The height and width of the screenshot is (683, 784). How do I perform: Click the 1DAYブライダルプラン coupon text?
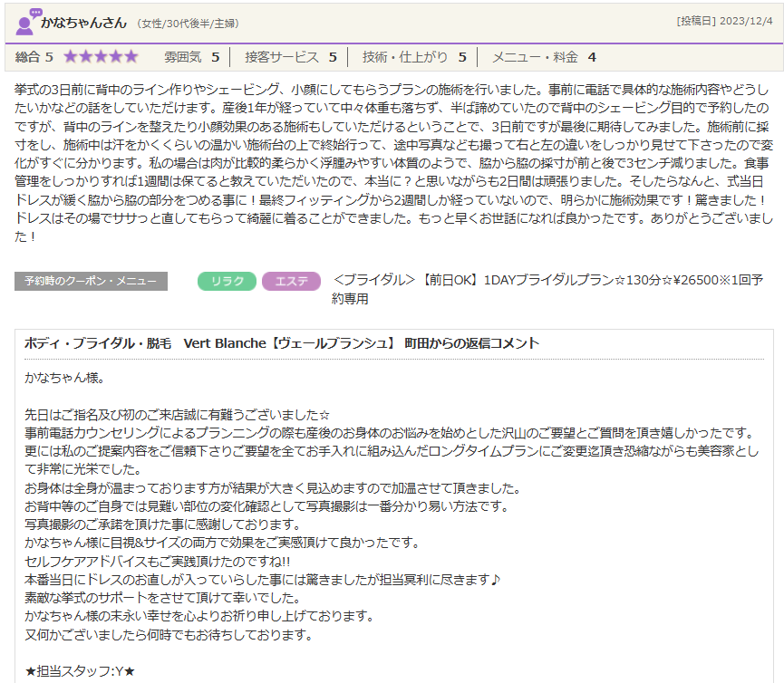[547, 289]
